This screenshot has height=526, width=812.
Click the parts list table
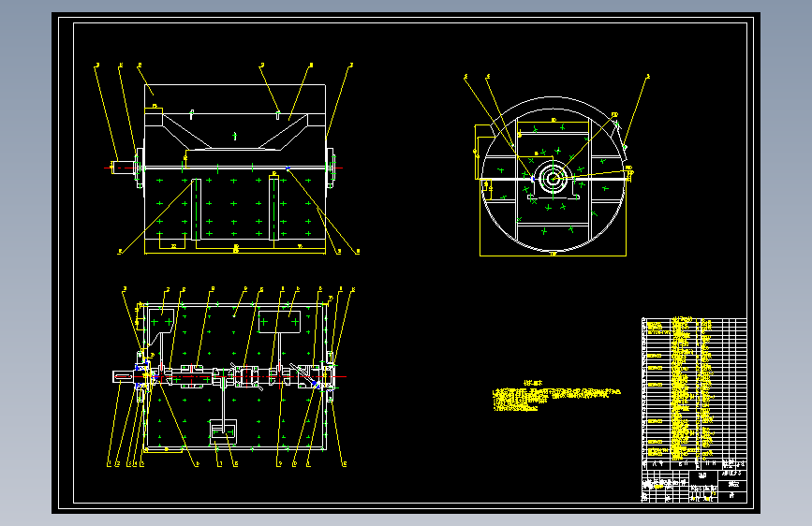click(694, 393)
